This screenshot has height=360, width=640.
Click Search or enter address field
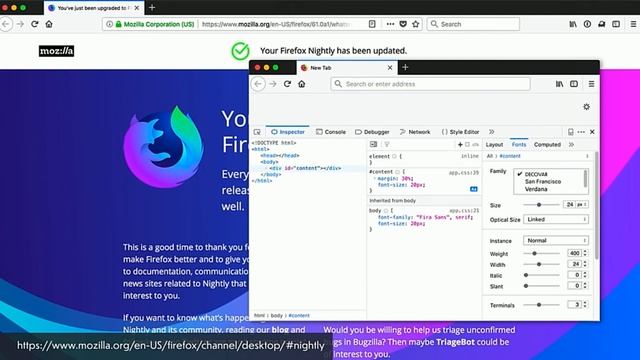coord(431,84)
